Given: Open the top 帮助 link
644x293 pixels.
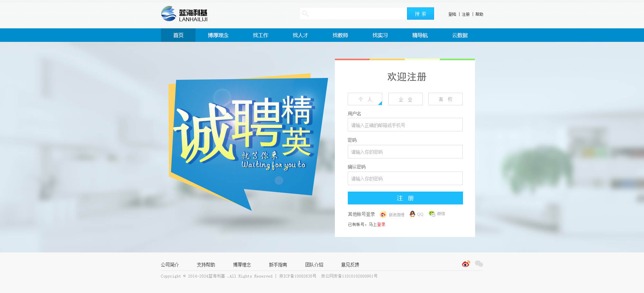Looking at the screenshot, I should (479, 14).
